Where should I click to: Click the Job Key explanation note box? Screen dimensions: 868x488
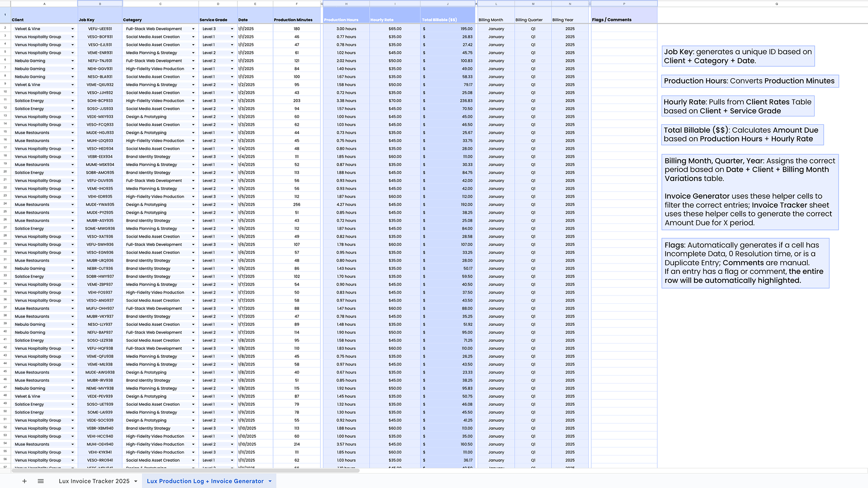click(738, 56)
